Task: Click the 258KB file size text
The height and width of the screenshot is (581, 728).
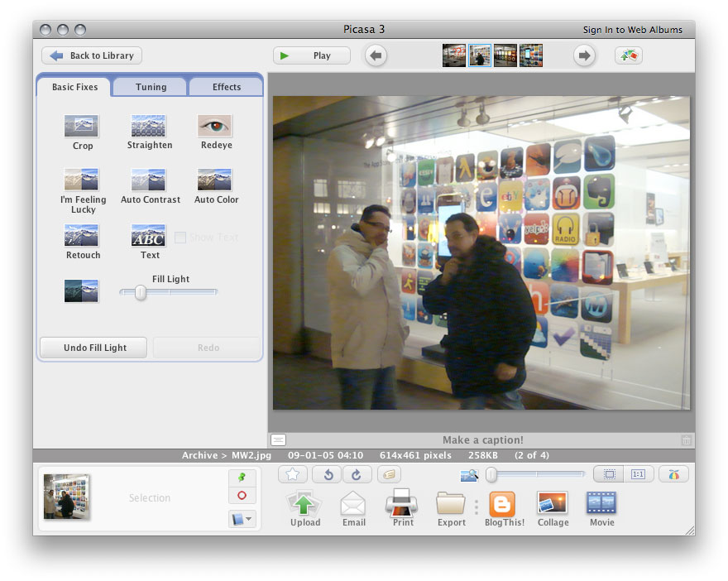Action: (482, 455)
